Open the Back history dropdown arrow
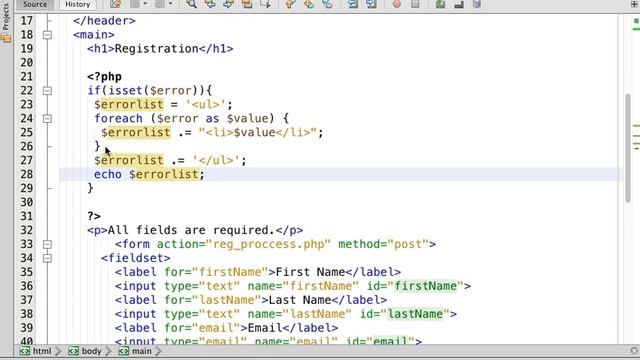 144,4
